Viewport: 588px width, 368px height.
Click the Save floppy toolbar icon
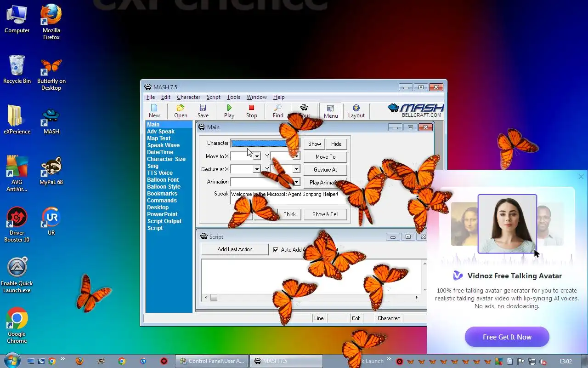(x=203, y=111)
